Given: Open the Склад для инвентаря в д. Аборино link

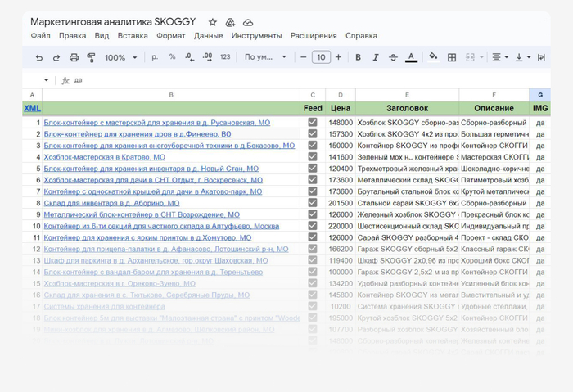Looking at the screenshot, I should tap(111, 203).
